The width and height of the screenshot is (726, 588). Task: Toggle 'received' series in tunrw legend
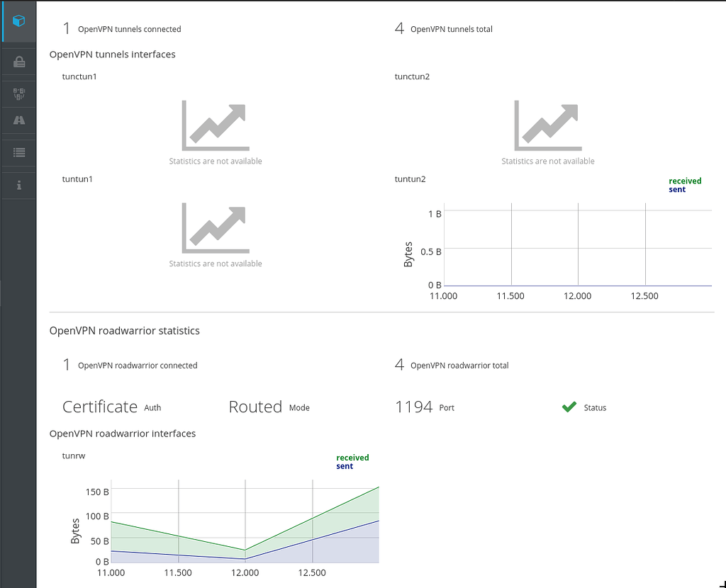(352, 458)
